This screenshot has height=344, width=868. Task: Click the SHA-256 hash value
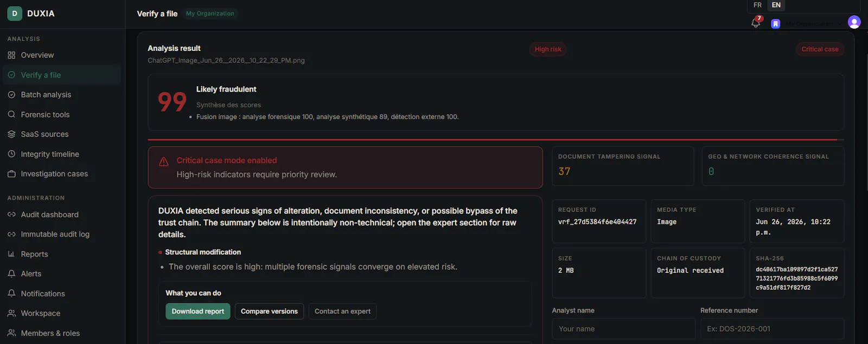pos(796,278)
